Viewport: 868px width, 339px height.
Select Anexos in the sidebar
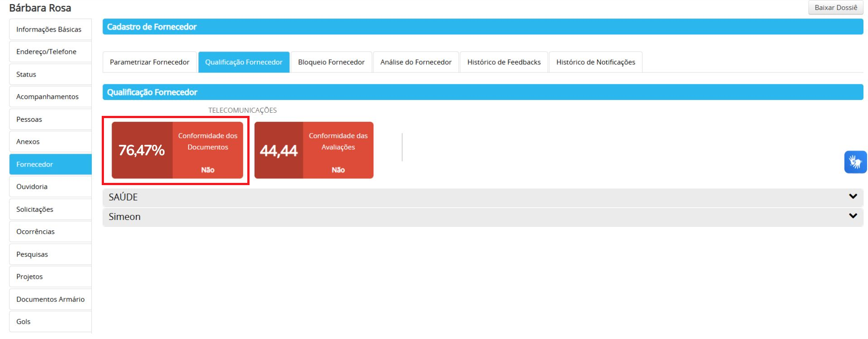[50, 142]
